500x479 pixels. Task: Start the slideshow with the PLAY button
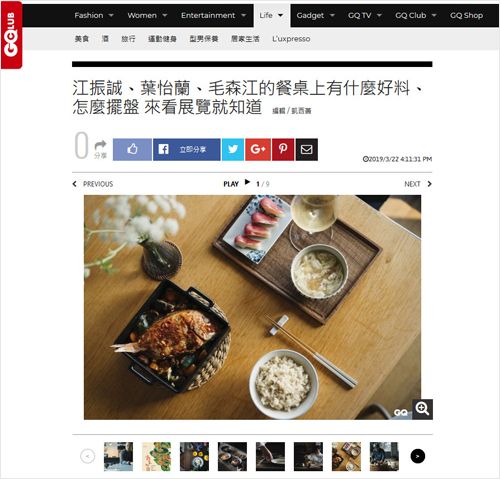click(x=237, y=183)
